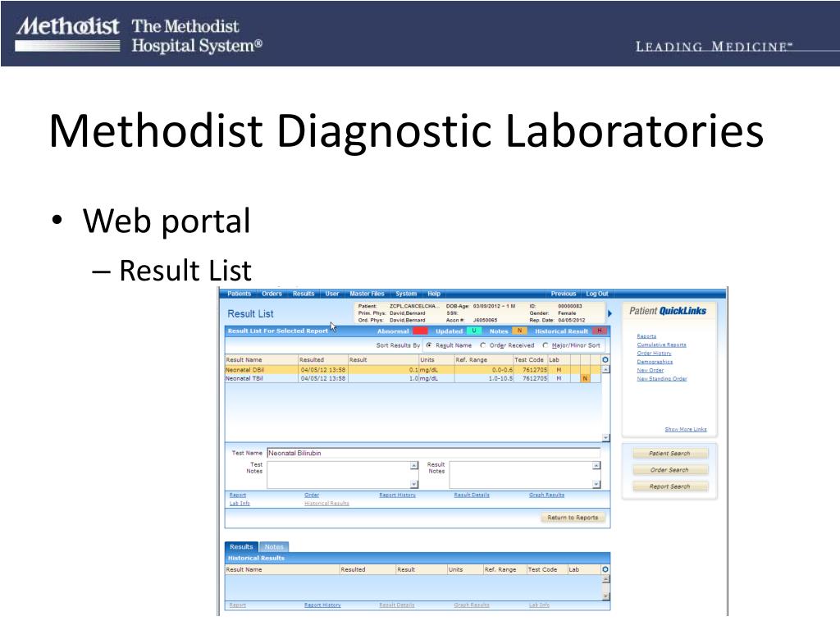Open the Lab Info link below Test Notes
Image resolution: width=840 pixels, height=630 pixels.
[x=240, y=503]
